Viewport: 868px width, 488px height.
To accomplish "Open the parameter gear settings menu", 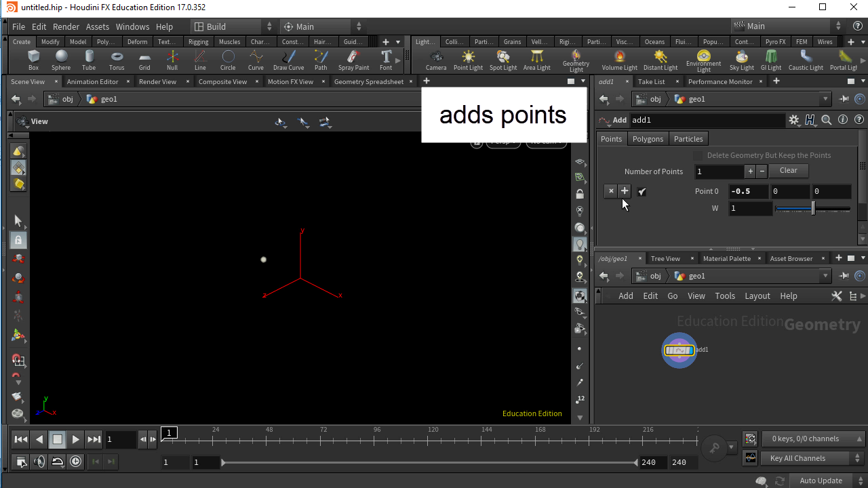I will pos(794,120).
